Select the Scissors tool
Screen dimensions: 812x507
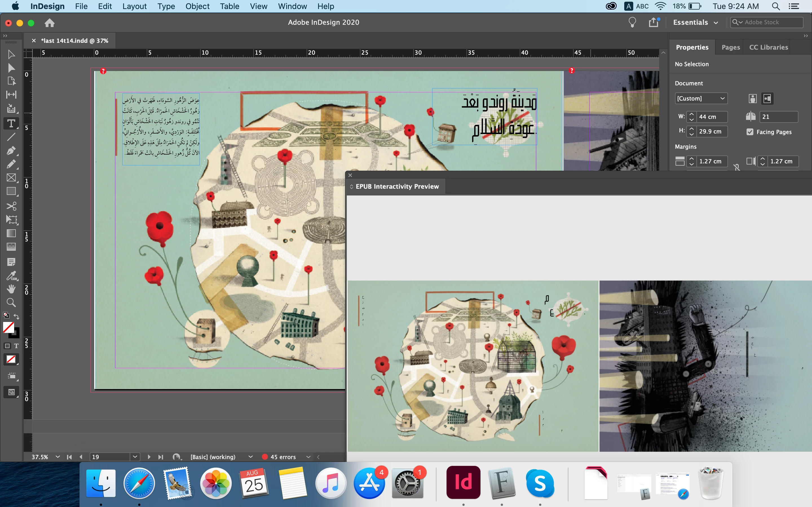coord(11,206)
